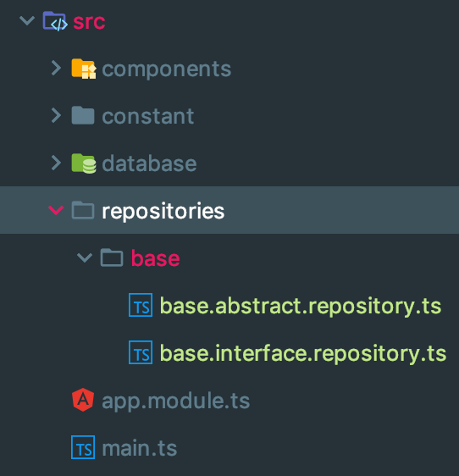
Task: Click the base folder outline icon
Action: click(x=112, y=257)
